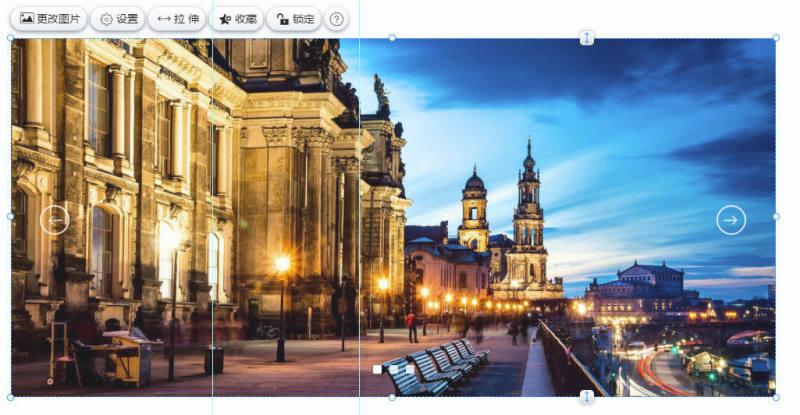Select the first slide indicator dot
The height and width of the screenshot is (415, 800).
pyautogui.click(x=377, y=369)
